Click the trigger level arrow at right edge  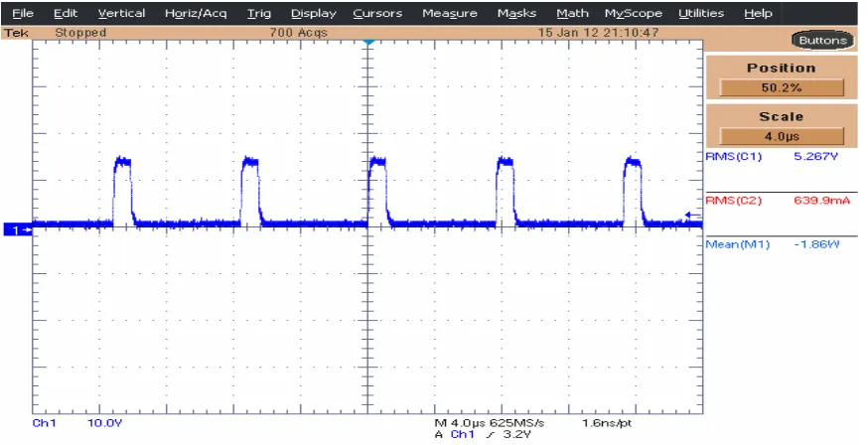pos(692,215)
